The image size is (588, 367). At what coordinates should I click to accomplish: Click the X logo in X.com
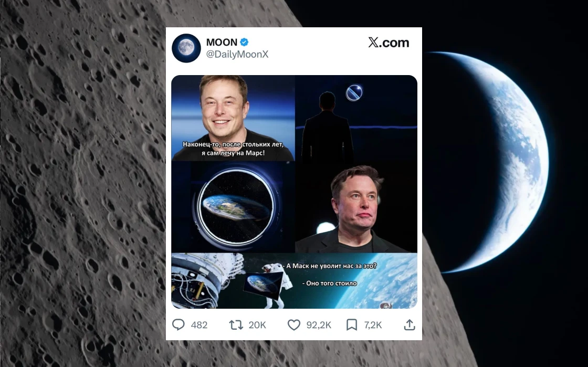(373, 43)
